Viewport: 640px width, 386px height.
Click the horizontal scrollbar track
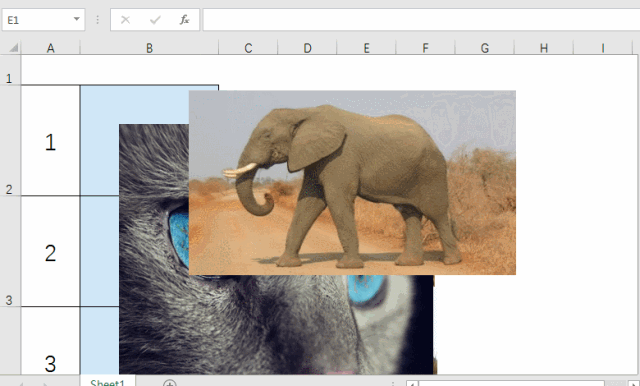pyautogui.click(x=510, y=384)
